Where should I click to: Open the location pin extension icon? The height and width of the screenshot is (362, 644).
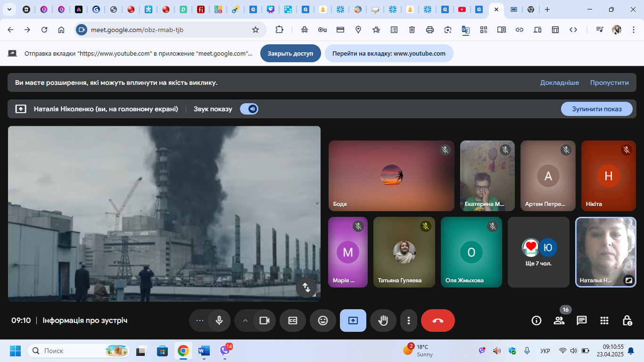(x=358, y=30)
